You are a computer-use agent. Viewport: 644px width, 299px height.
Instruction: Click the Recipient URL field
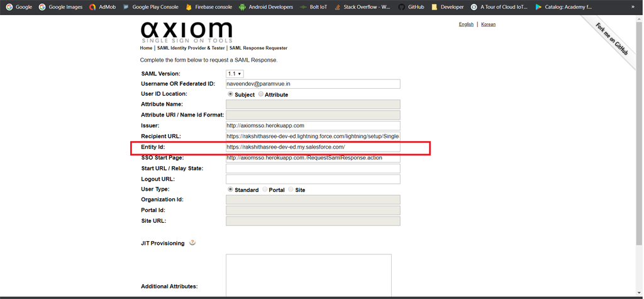click(313, 136)
